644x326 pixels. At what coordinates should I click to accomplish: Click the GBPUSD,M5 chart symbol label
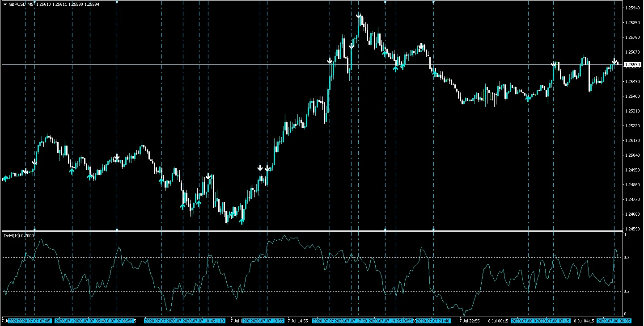[21, 4]
